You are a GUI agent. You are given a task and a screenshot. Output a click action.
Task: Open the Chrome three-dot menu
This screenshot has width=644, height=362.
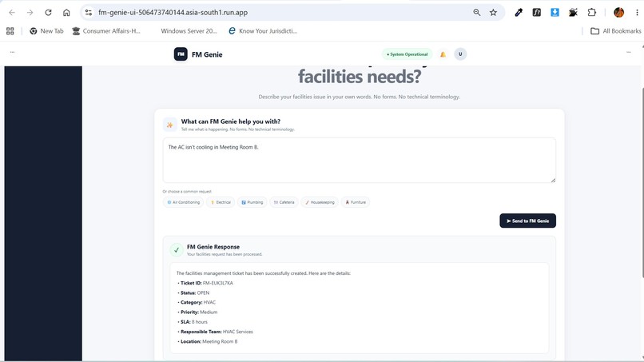[637, 12]
